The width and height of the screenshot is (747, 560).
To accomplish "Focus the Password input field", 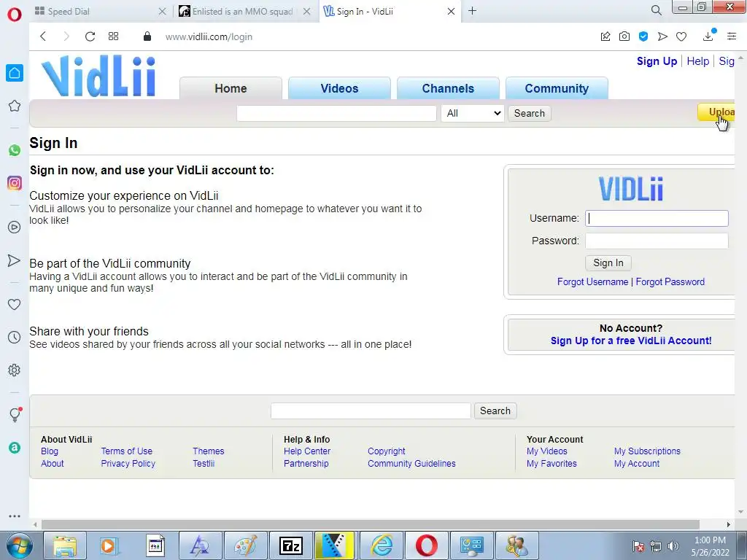I will pos(657,241).
